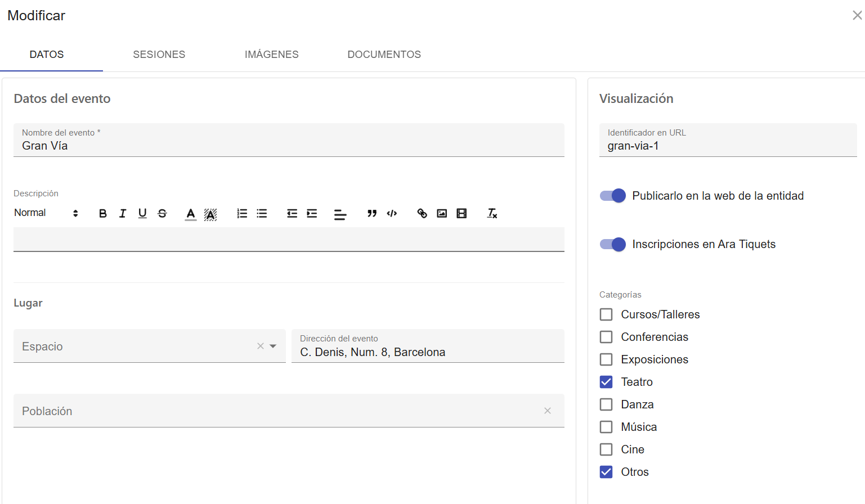Open the text color picker
Screen dimensions: 865x504
(191, 214)
